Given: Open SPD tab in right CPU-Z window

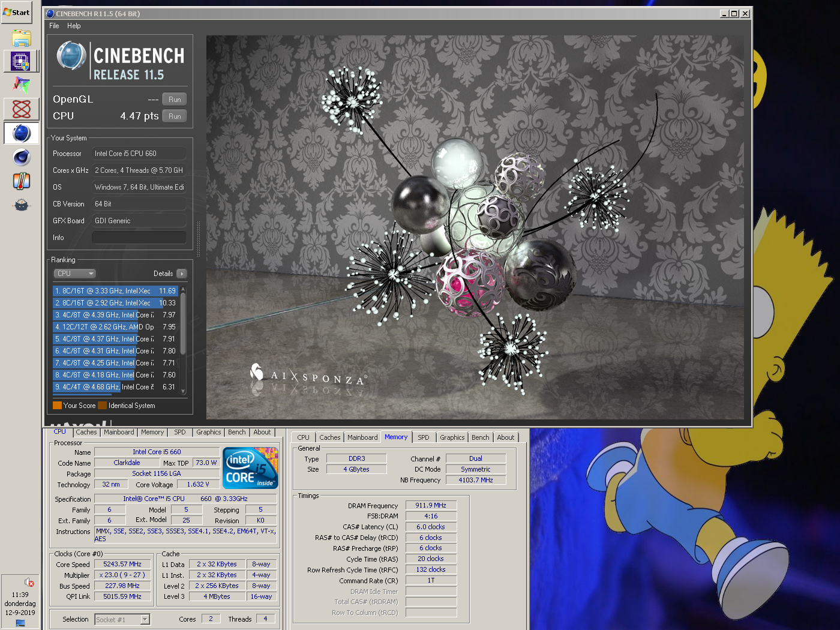Looking at the screenshot, I should coord(424,437).
